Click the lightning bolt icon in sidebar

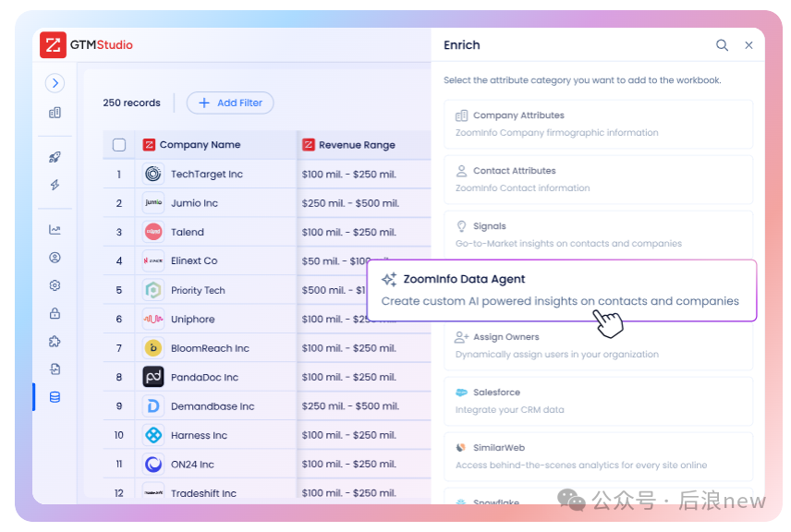point(55,185)
